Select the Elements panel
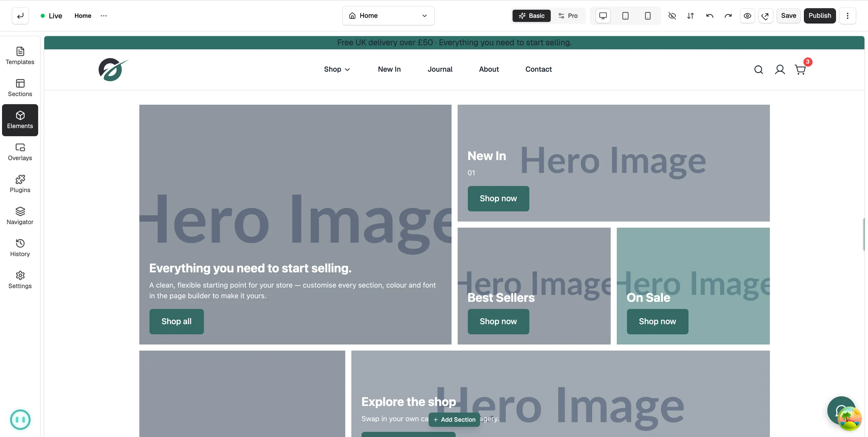 pos(20,120)
